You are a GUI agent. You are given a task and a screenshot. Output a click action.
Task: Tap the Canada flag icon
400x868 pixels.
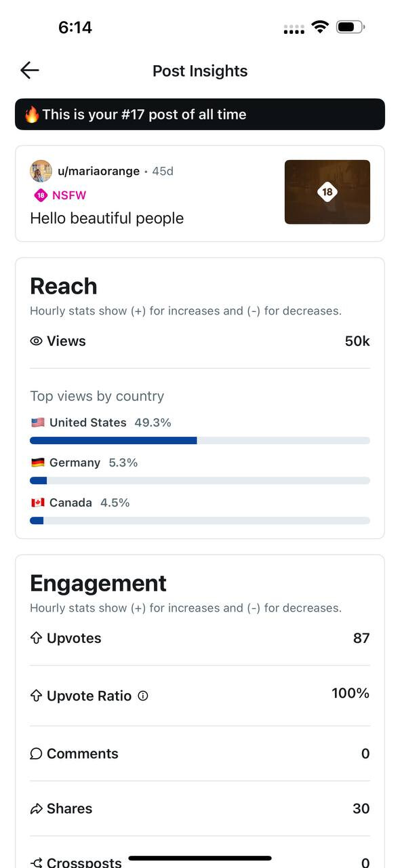coord(38,502)
